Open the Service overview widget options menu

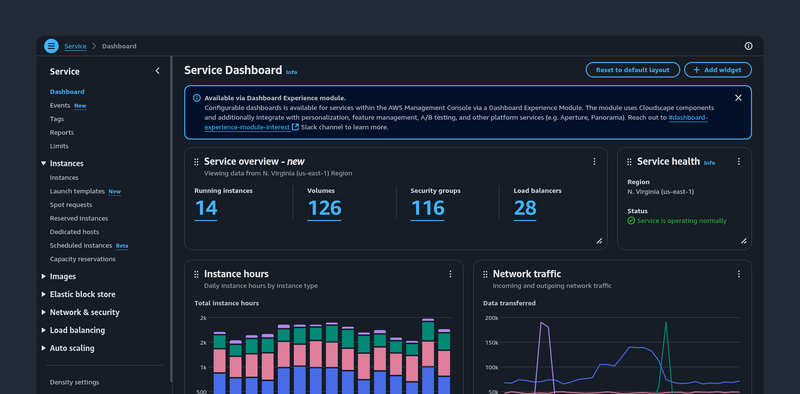point(594,161)
